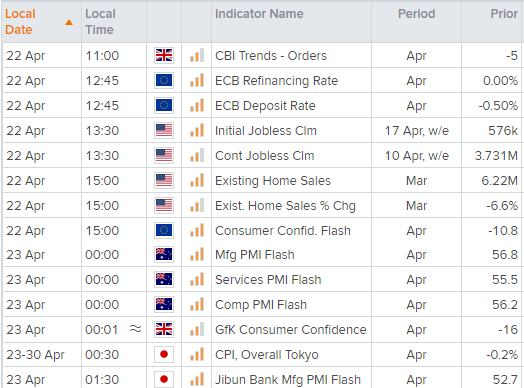Click the Japan flag in CPI, Overall Tokyo row
Viewport: 524px width, 388px height.
tap(164, 354)
